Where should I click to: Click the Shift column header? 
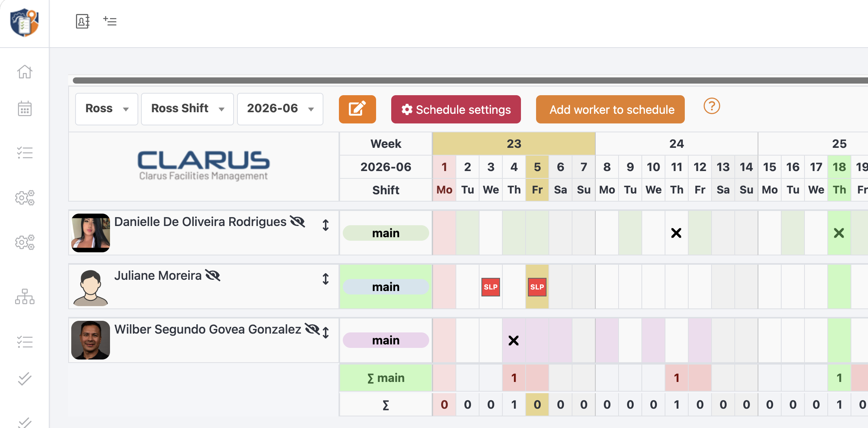(386, 190)
